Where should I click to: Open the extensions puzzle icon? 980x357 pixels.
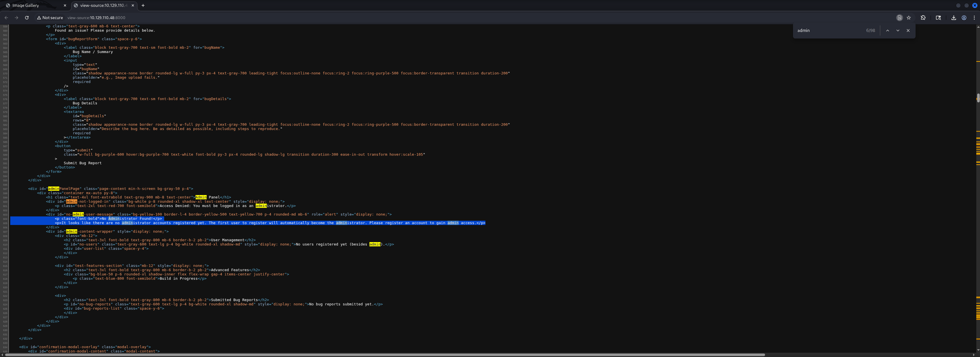(x=923, y=17)
